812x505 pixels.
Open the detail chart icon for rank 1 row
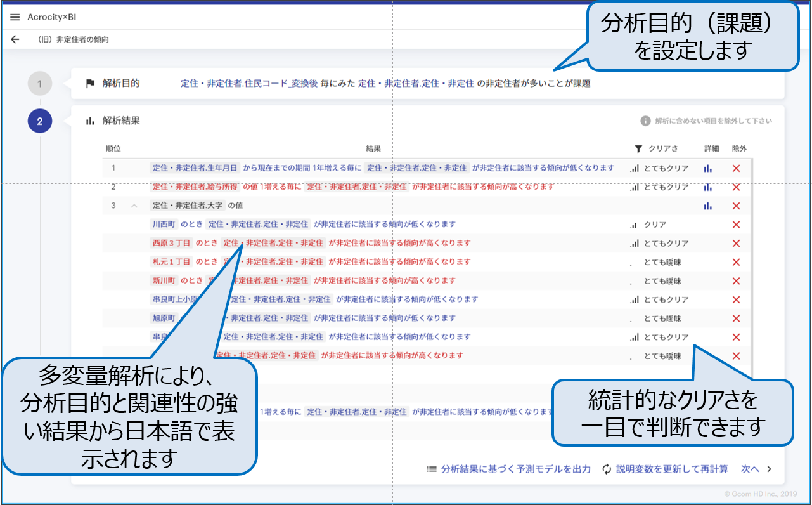click(707, 168)
